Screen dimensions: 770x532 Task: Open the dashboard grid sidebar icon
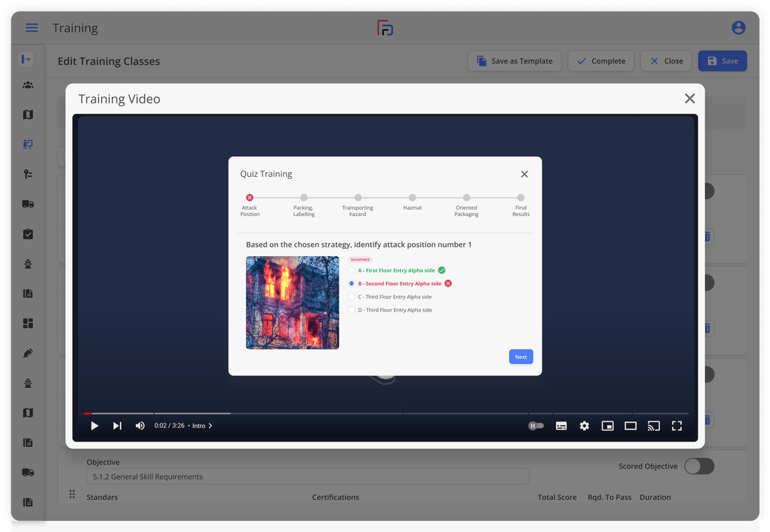click(x=28, y=323)
